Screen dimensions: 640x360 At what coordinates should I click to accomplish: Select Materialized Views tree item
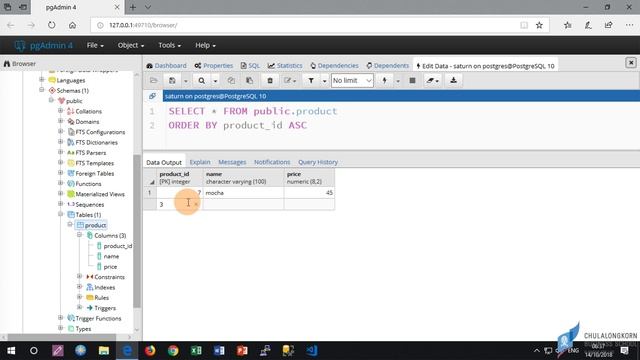point(96,194)
